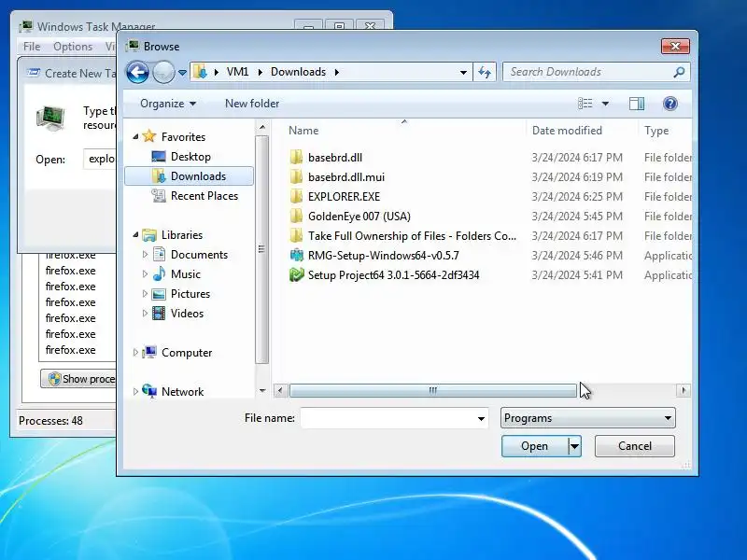Click the horizontal scrollbar left arrow

click(x=280, y=390)
